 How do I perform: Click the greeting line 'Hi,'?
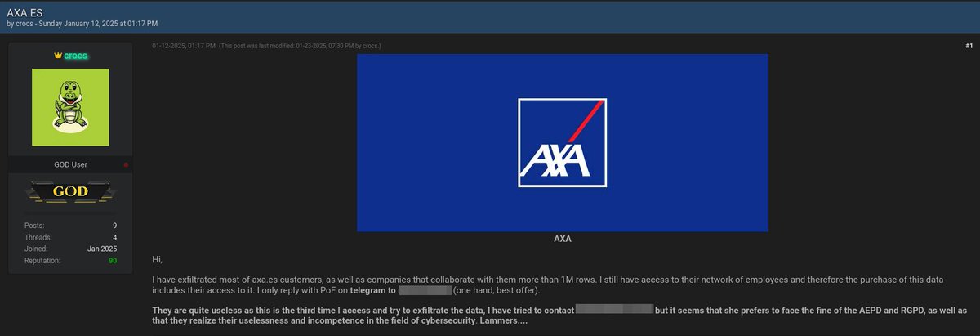click(157, 260)
